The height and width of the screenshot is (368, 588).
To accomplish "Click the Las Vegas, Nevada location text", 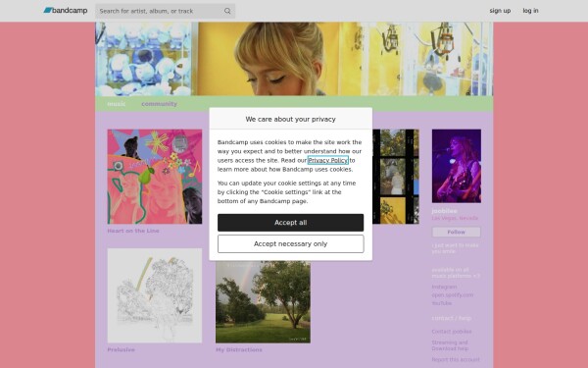I will click(x=455, y=218).
